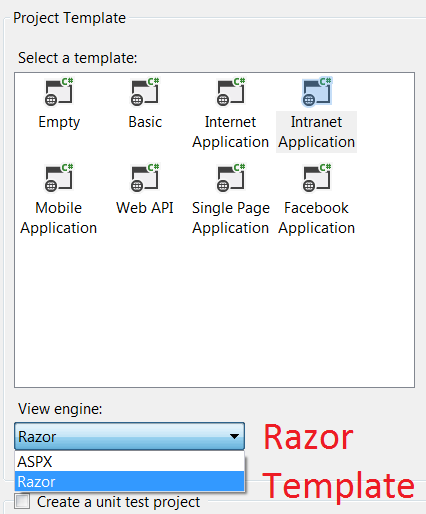Viewport: 426px width, 514px height.
Task: Click the Empty template label text
Action: [x=59, y=122]
